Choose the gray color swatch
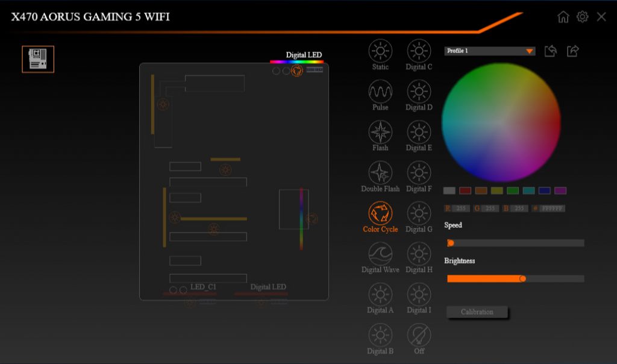617x364 pixels. 449,191
